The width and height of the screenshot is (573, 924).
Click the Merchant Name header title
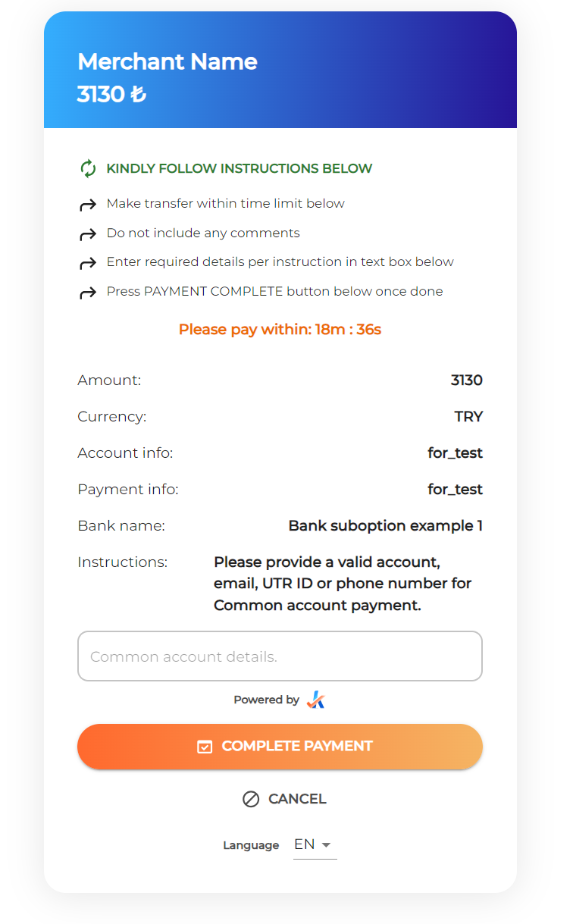click(168, 61)
